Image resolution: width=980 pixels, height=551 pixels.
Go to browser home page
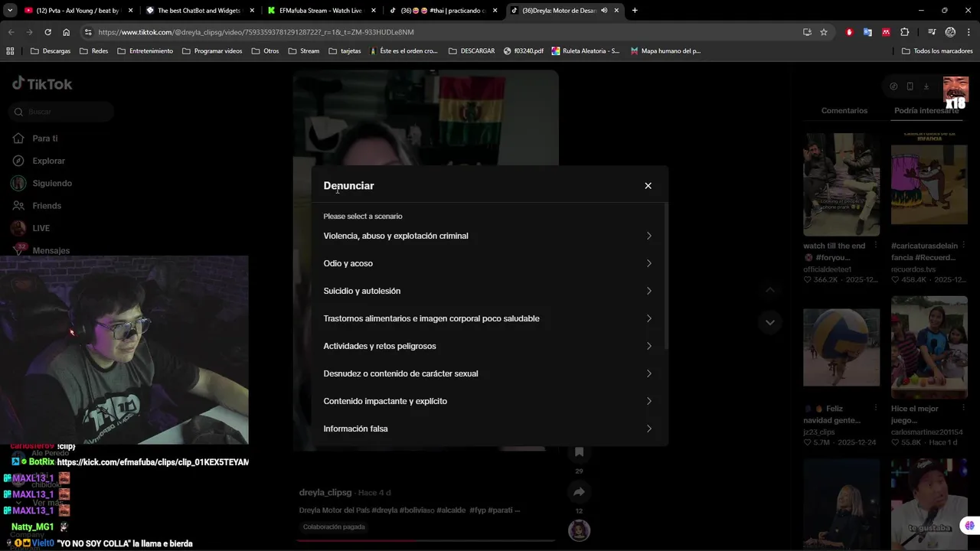coord(67,32)
